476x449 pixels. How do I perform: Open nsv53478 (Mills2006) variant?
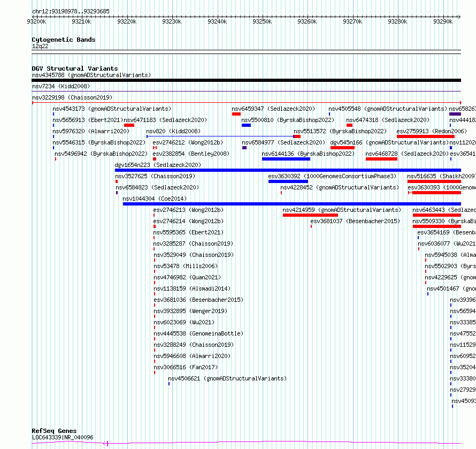(186, 266)
